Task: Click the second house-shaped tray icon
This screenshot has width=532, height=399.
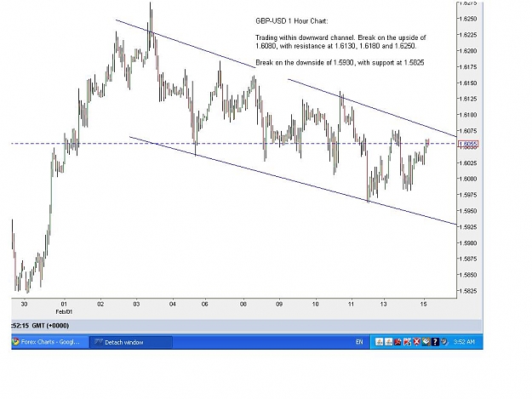Action: tap(388, 342)
